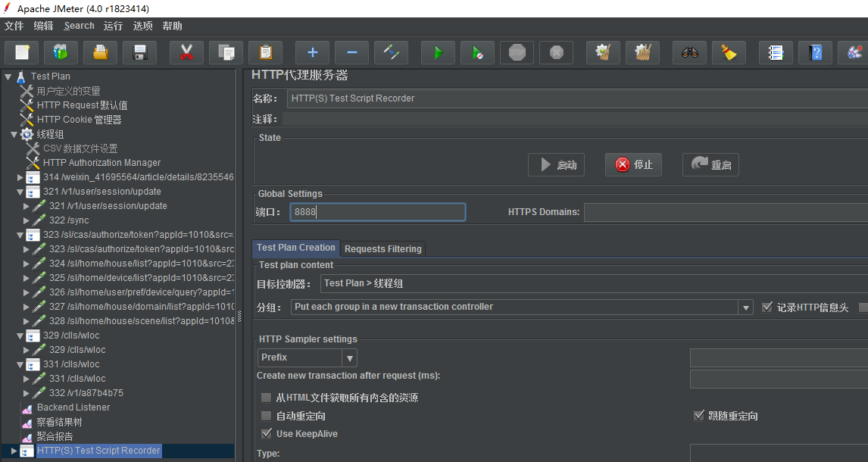The width and height of the screenshot is (868, 462).
Task: Select 327 /sl/home/house/domain/list sampler
Action: coord(141,307)
